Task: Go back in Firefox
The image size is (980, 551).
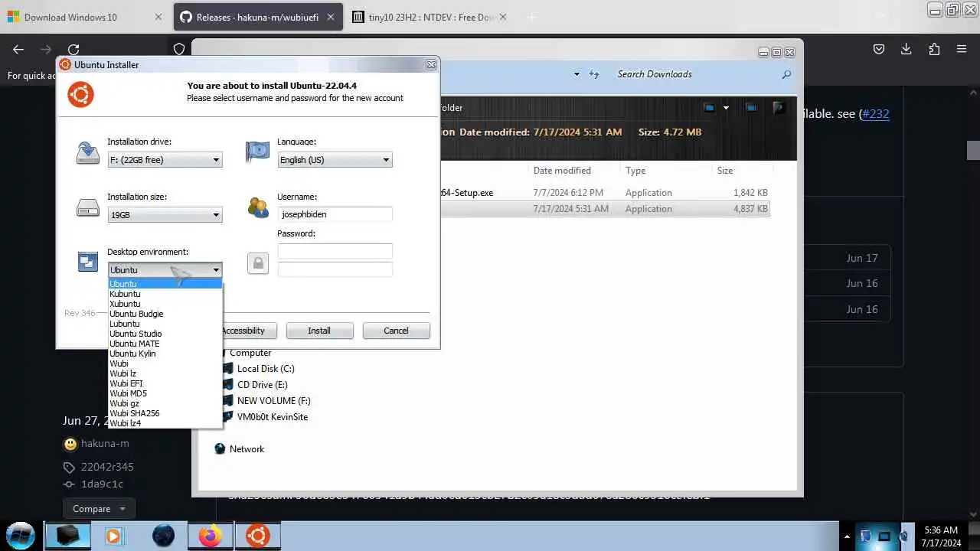Action: click(x=18, y=49)
